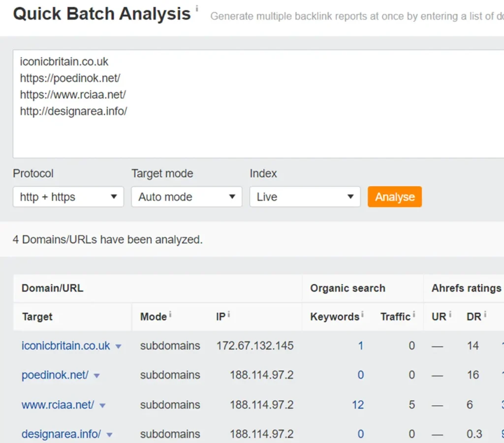Click the Ahrefs ratings group header
The width and height of the screenshot is (504, 443).
tap(466, 288)
